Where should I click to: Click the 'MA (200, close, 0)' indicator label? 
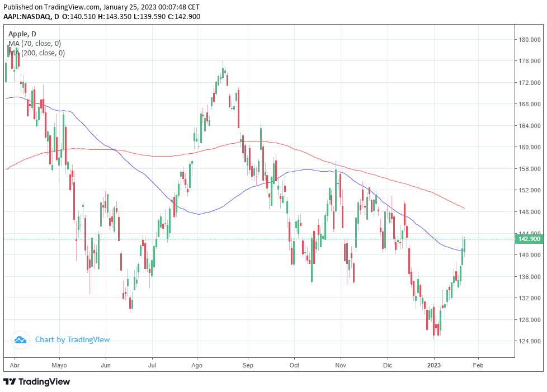[x=36, y=53]
